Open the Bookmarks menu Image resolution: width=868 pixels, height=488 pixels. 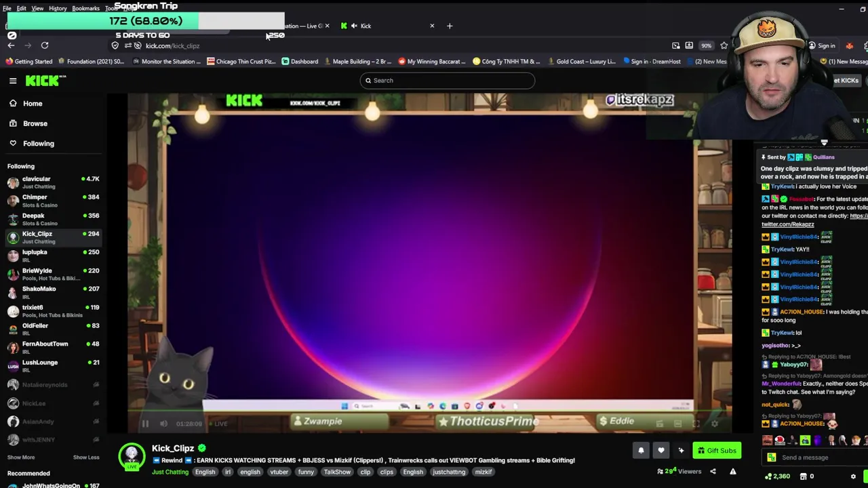[85, 8]
